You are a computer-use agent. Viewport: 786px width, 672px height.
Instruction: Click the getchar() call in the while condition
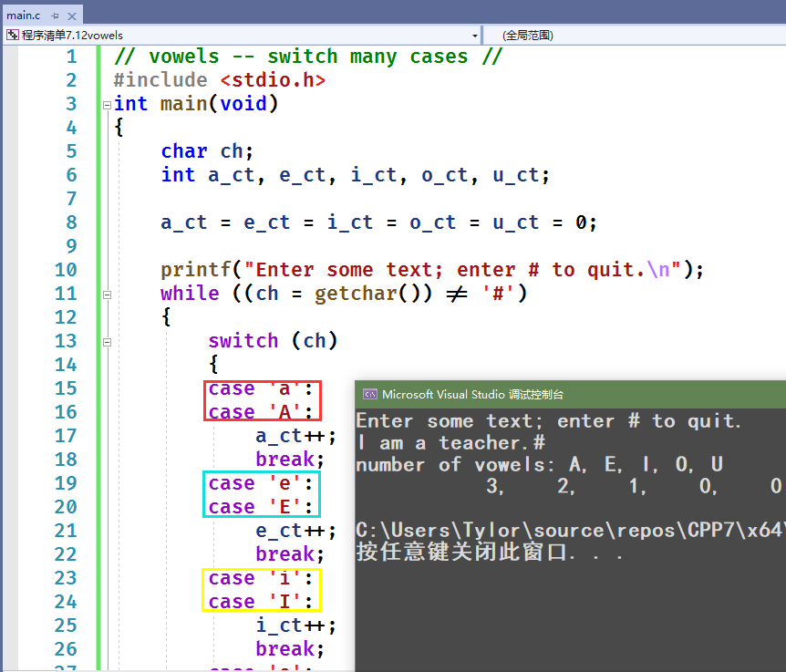coord(372,294)
